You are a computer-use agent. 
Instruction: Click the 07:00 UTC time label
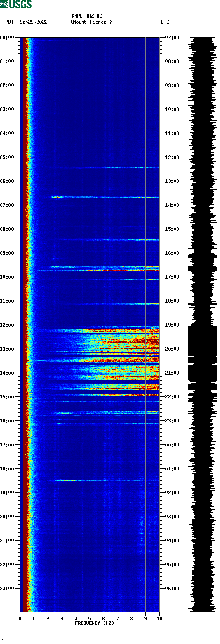point(172,38)
